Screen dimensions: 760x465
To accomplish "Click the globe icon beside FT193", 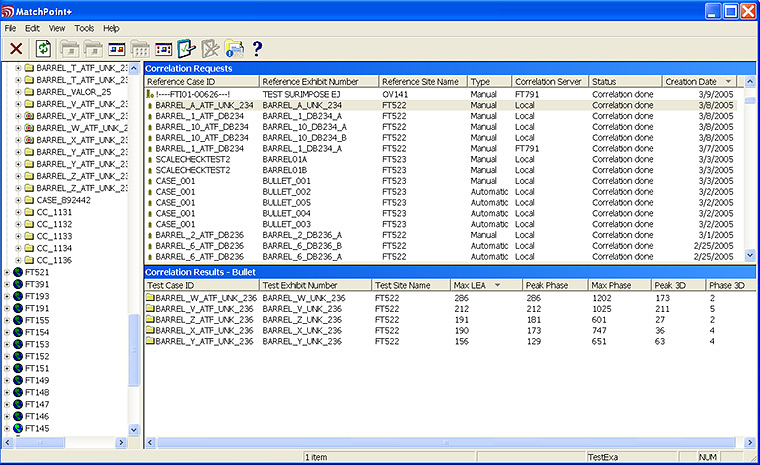I will [x=18, y=296].
